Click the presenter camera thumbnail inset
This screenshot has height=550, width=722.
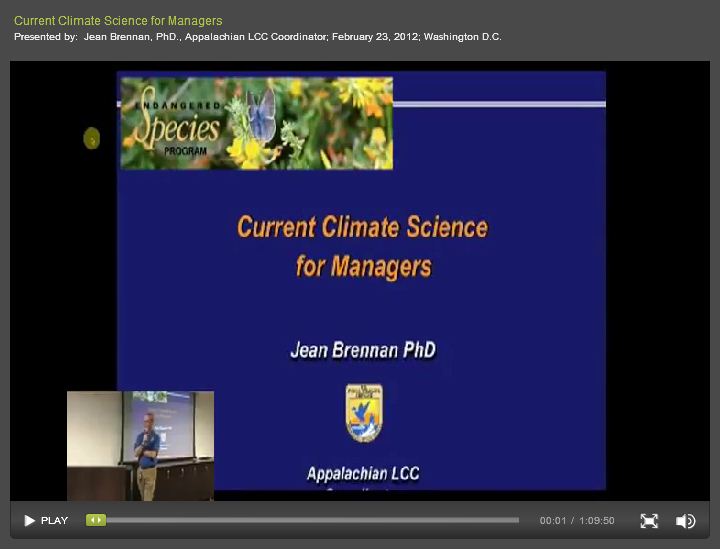tap(140, 445)
